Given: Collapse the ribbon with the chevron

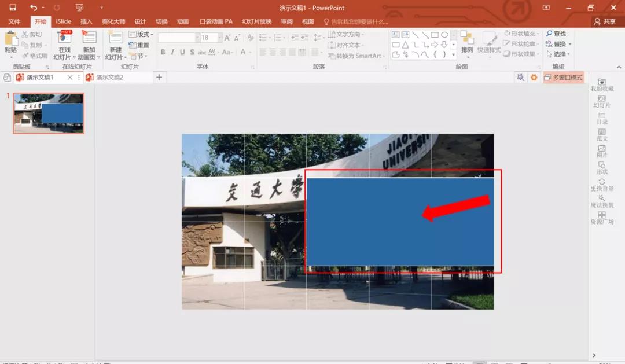Looking at the screenshot, I should (x=619, y=67).
